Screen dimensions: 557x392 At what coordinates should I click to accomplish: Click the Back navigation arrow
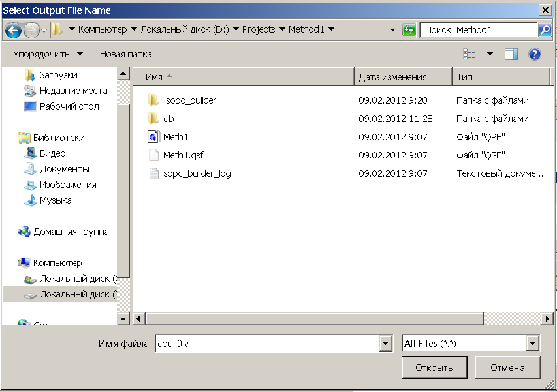click(14, 30)
